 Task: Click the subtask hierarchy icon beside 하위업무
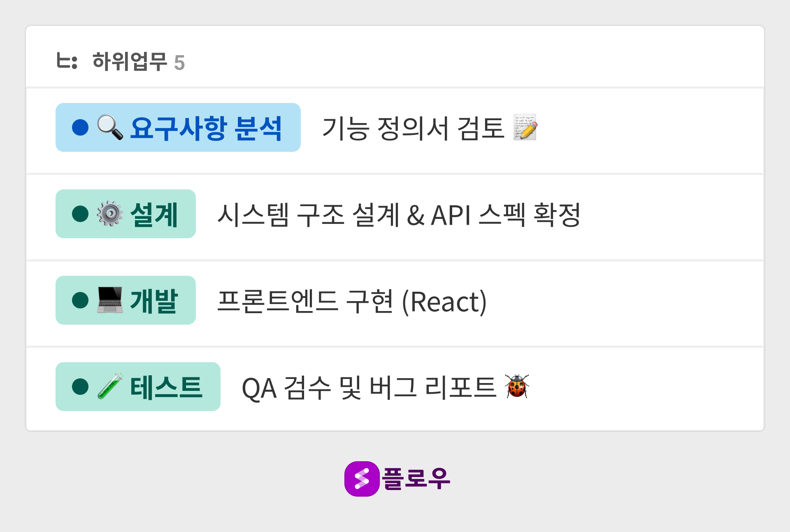pyautogui.click(x=67, y=61)
